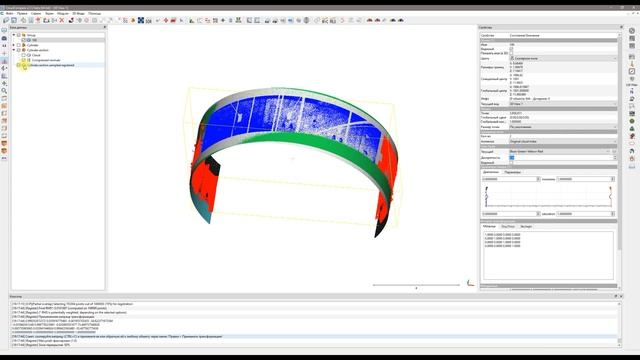Viewport: 640px width, 360px height.
Task: Click the top round icon in right plugin toolbar
Action: (632, 31)
